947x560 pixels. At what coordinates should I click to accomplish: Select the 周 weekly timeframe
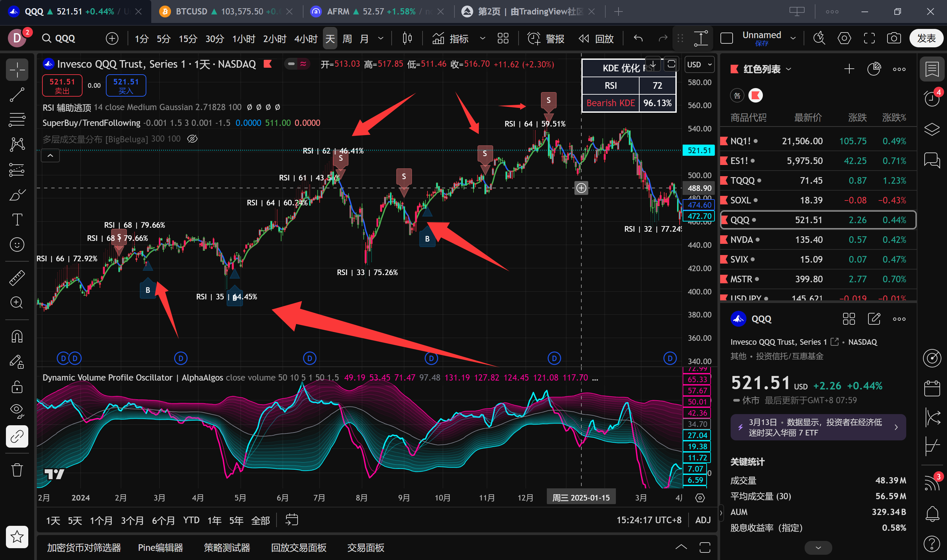click(x=347, y=38)
